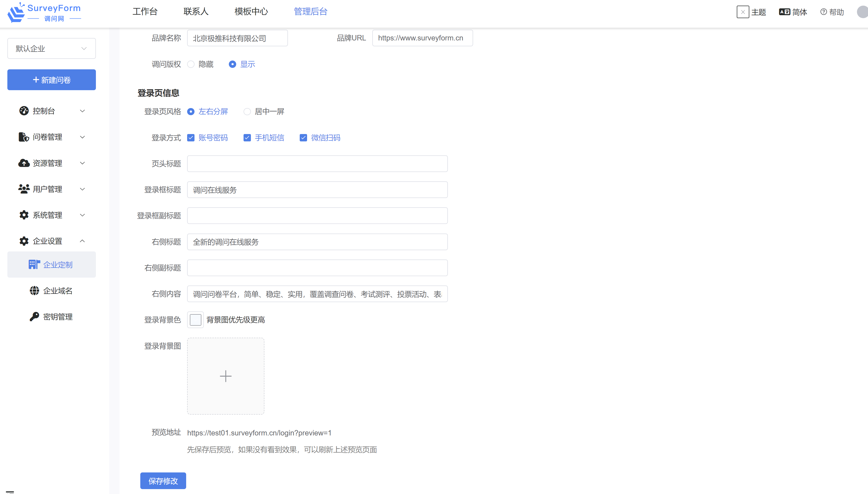Click the 保存修改 button
The width and height of the screenshot is (868, 494).
[x=163, y=481]
